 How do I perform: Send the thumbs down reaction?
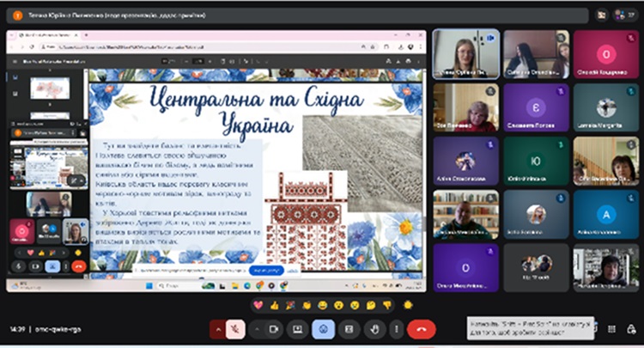click(386, 305)
